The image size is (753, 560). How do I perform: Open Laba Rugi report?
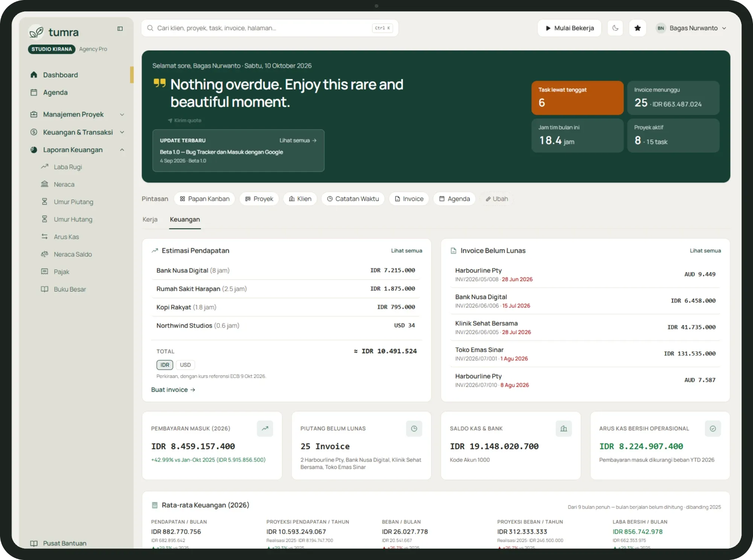pyautogui.click(x=68, y=167)
